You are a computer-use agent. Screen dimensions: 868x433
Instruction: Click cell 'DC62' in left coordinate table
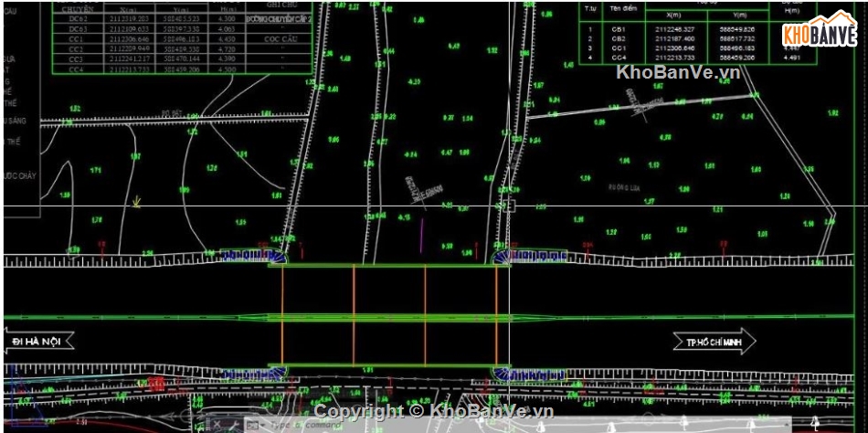(78, 19)
